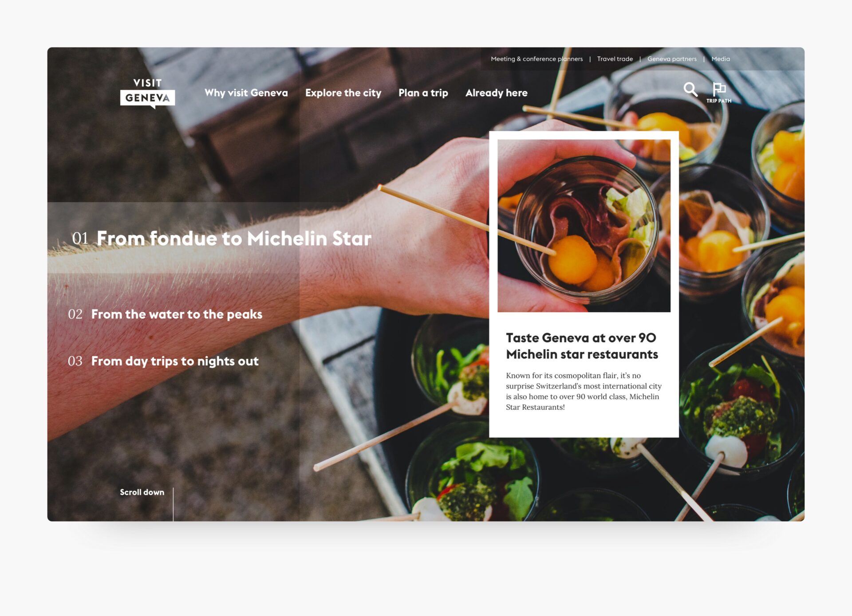
Task: Switch to From day trips to nights out
Action: [x=175, y=361]
